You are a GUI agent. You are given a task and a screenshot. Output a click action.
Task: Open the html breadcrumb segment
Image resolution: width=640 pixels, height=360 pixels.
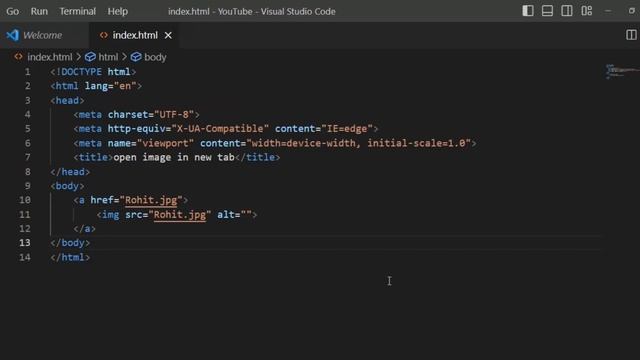tap(108, 57)
